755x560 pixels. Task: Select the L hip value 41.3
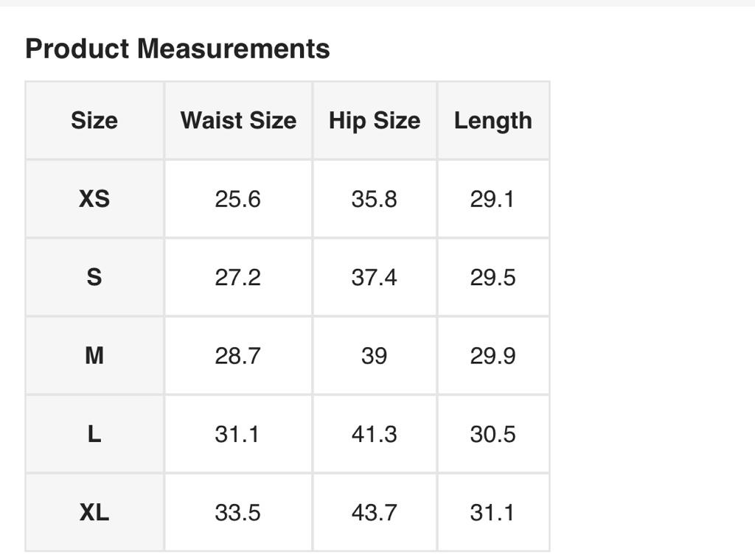pos(374,434)
